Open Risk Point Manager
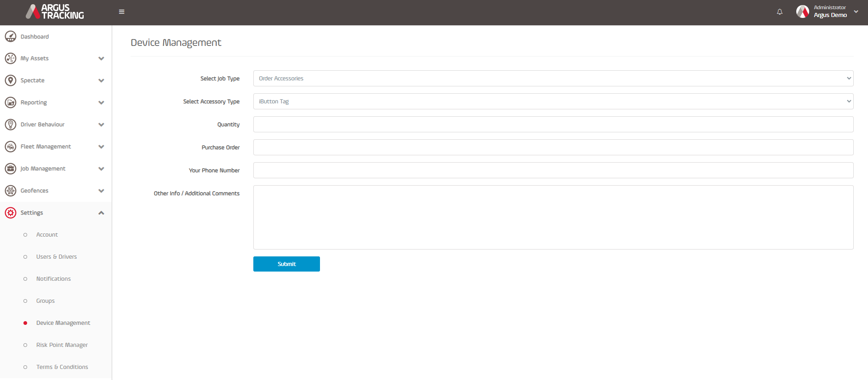868x380 pixels. [62, 345]
